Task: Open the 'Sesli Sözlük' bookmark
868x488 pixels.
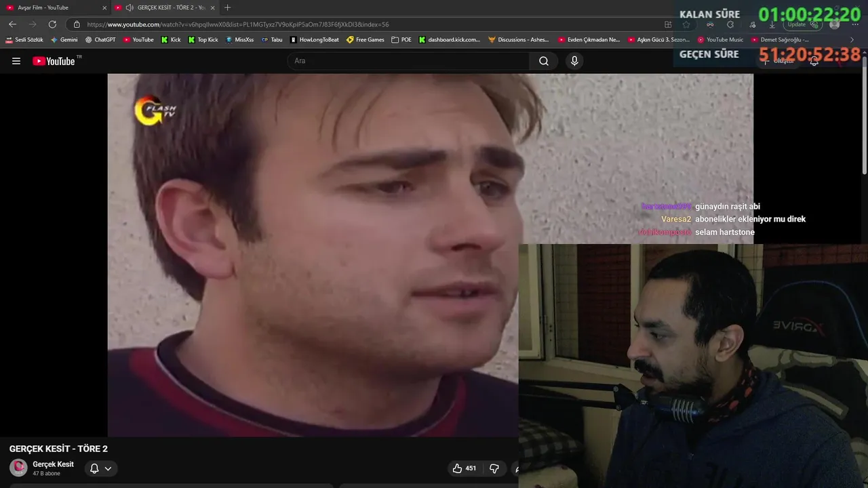Action: coord(24,39)
